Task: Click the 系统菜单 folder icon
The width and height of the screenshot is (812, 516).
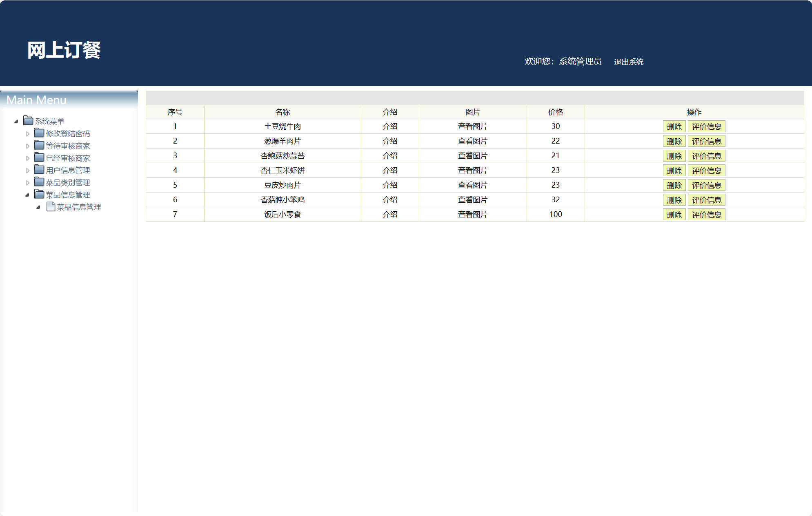Action: click(27, 121)
